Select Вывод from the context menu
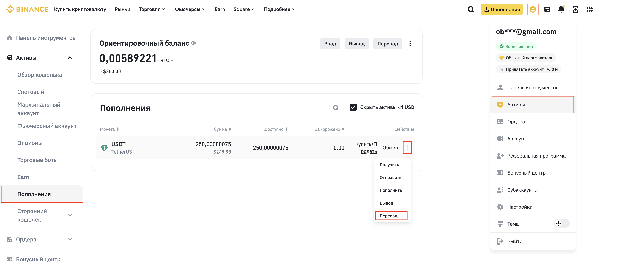The width and height of the screenshot is (644, 266). 387,203
